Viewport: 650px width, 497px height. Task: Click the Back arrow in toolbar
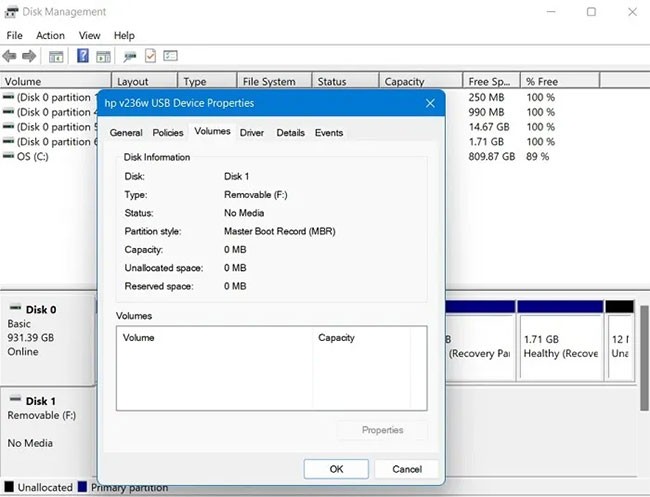point(10,56)
